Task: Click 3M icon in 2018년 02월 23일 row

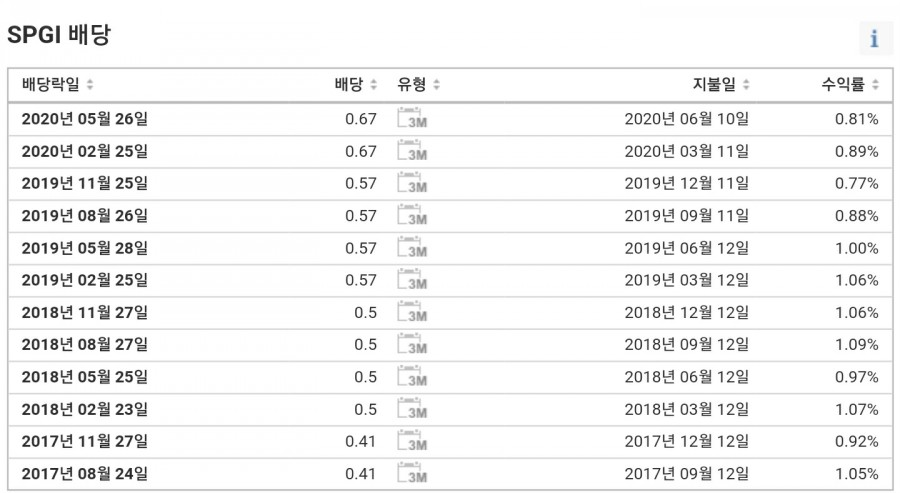Action: [412, 408]
